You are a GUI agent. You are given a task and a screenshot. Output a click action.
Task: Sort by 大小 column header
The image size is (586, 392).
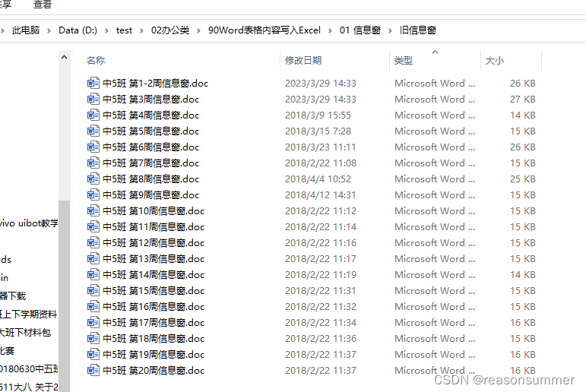click(495, 60)
